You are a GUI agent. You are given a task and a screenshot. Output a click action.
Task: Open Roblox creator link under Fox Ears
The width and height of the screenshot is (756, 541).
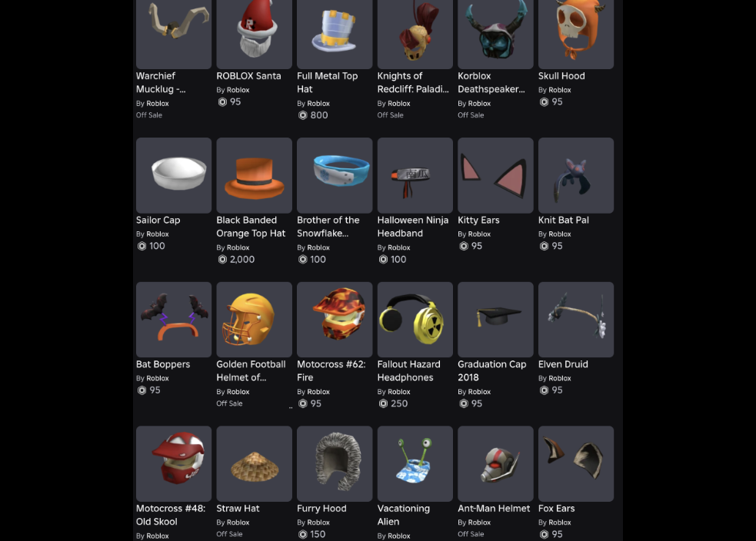pyautogui.click(x=559, y=523)
